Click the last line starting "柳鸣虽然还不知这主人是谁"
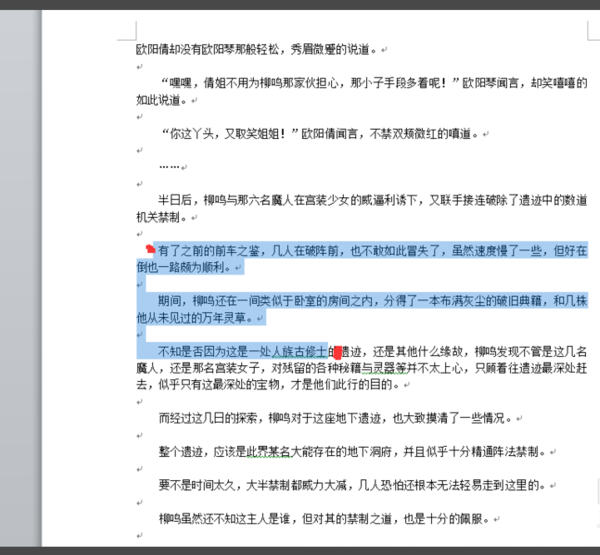600x555 pixels. tap(325, 519)
